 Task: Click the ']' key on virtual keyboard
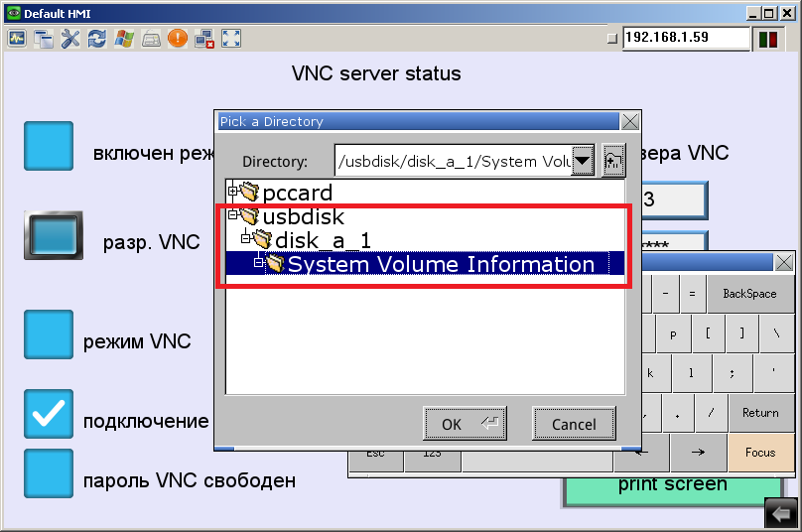(742, 333)
